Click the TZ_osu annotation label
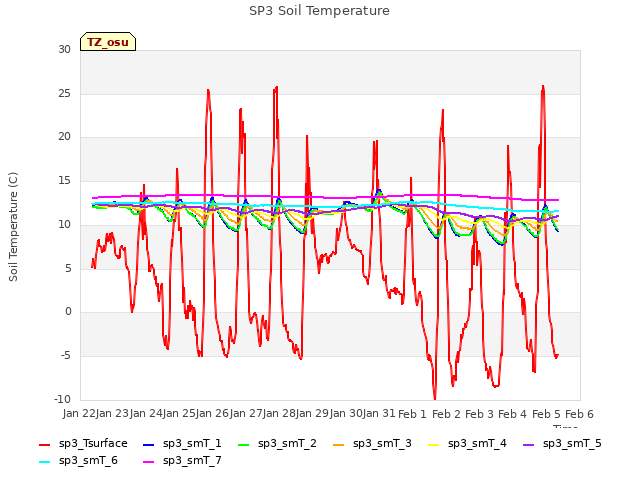640x480 pixels. 108,42
